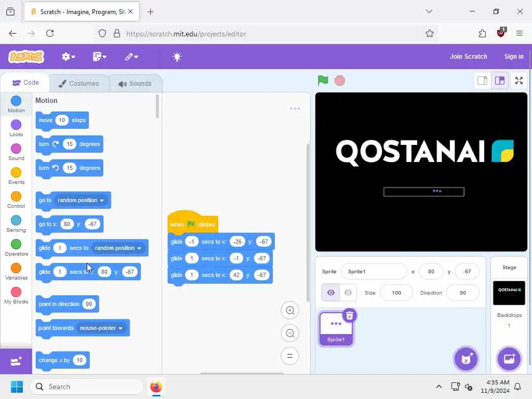This screenshot has height=399, width=532.
Task: Select the My Blocks category
Action: click(16, 296)
